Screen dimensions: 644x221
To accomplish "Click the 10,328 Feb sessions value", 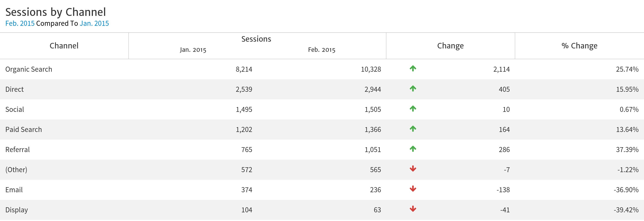I will click(371, 69).
